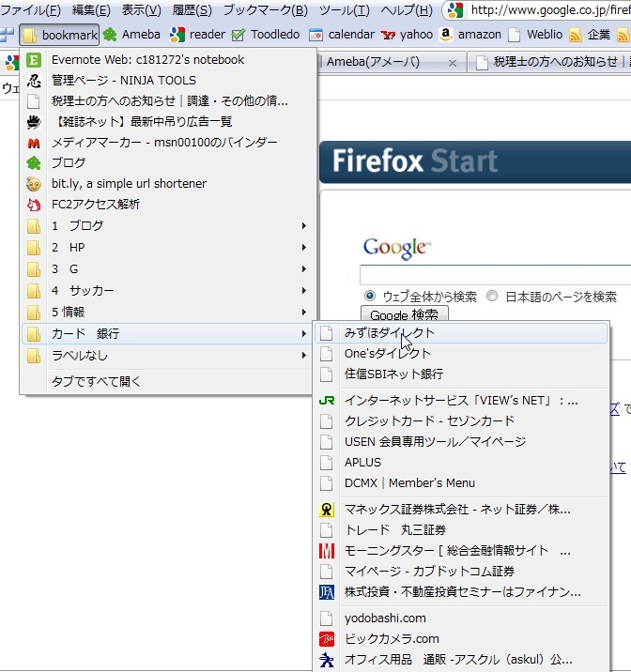631x672 pixels.
Task: Expand the 1 ブログ folder submenu
Action: 304,226
